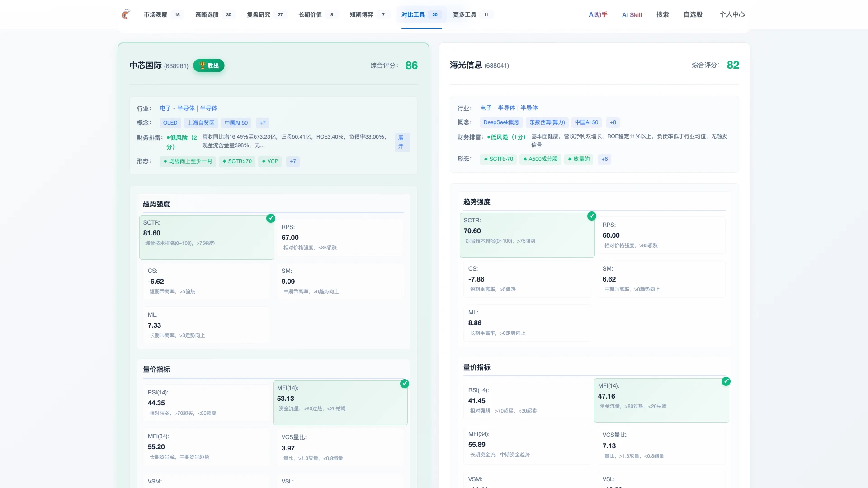Select SCTR>70 tag in 中芯国际 card
The width and height of the screenshot is (868, 488).
[x=237, y=161]
